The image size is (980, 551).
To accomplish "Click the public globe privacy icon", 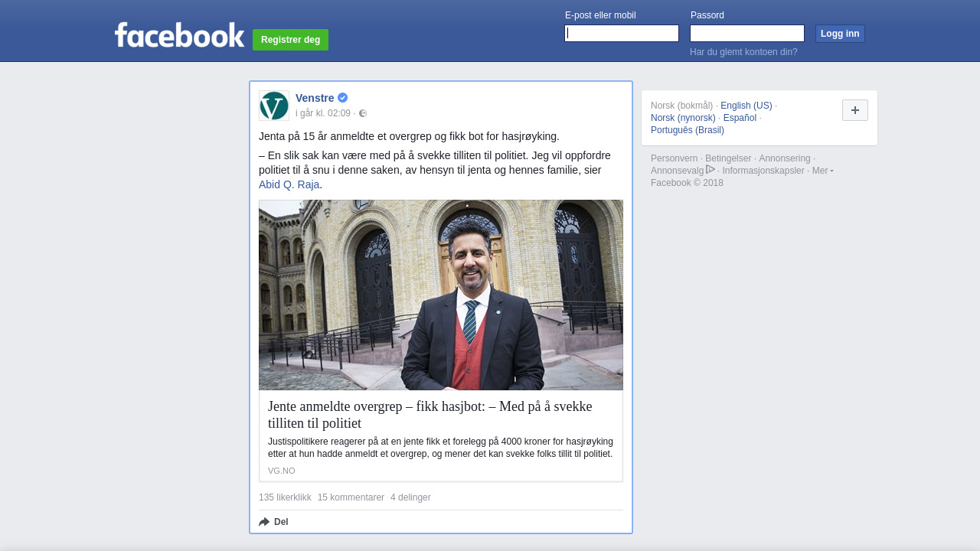I will 363,113.
